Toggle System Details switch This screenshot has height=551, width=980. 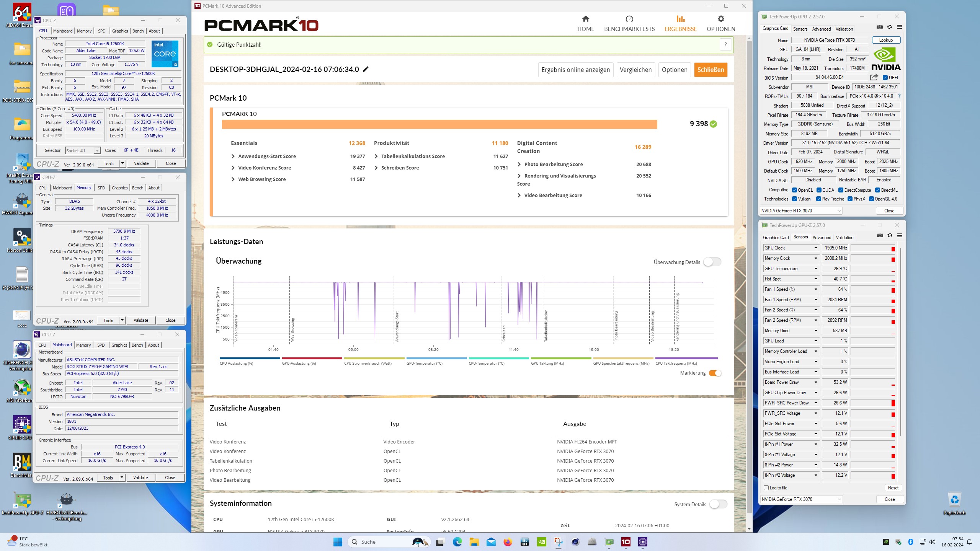tap(718, 504)
